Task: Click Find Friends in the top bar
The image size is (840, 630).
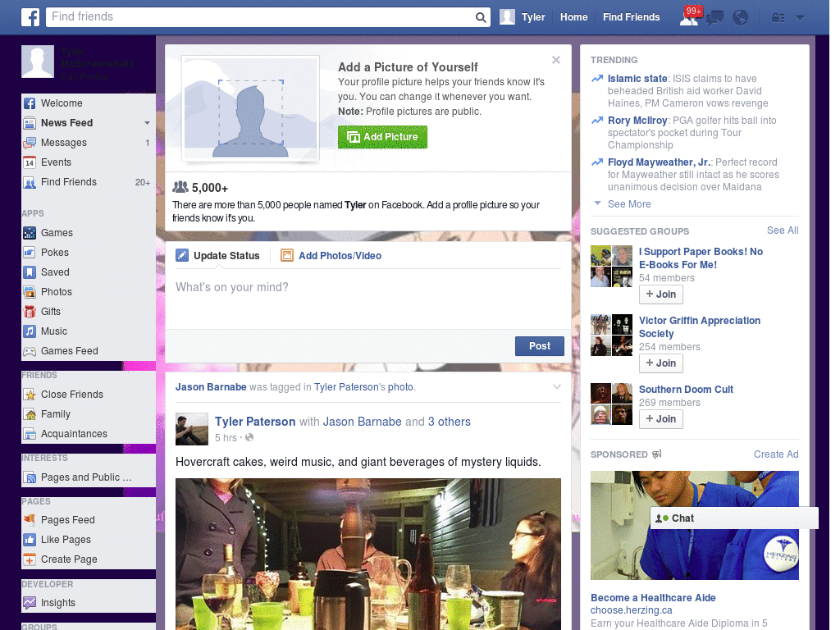Action: click(x=631, y=17)
